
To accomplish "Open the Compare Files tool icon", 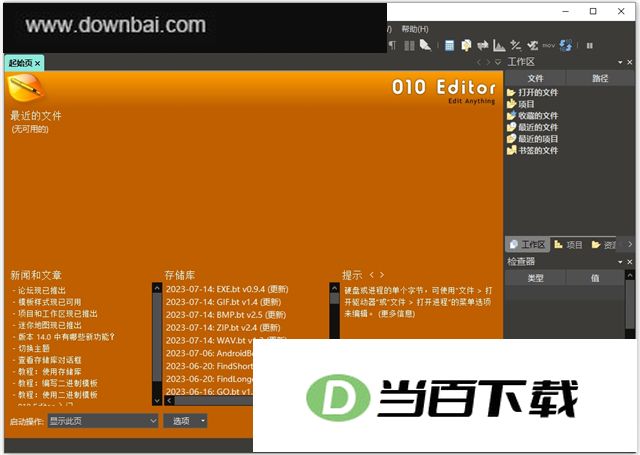I will click(466, 45).
